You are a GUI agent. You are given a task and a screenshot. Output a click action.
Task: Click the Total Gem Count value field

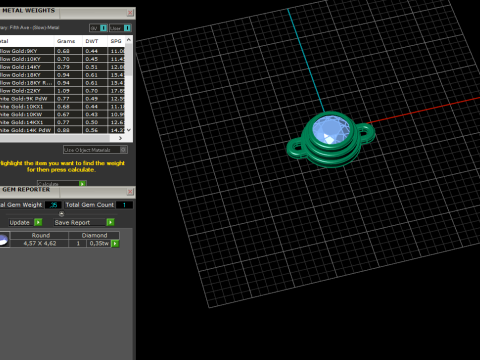[x=124, y=205]
